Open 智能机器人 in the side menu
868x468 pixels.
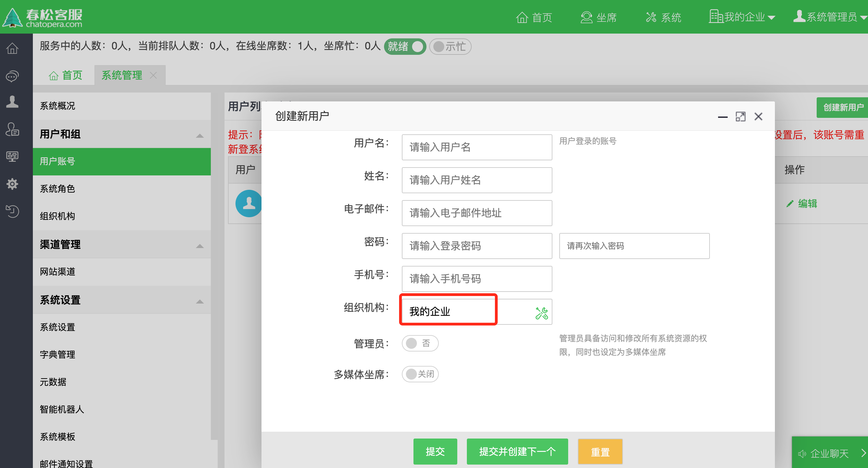coord(122,409)
